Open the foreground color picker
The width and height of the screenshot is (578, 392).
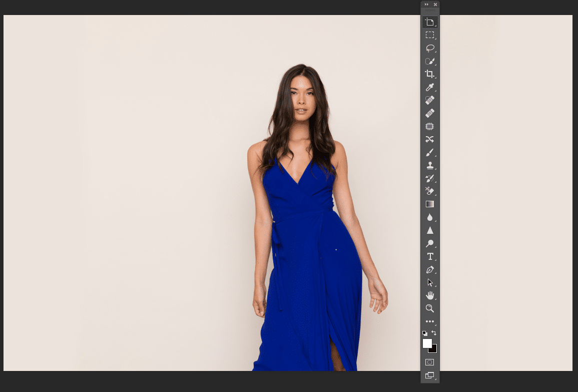click(427, 343)
